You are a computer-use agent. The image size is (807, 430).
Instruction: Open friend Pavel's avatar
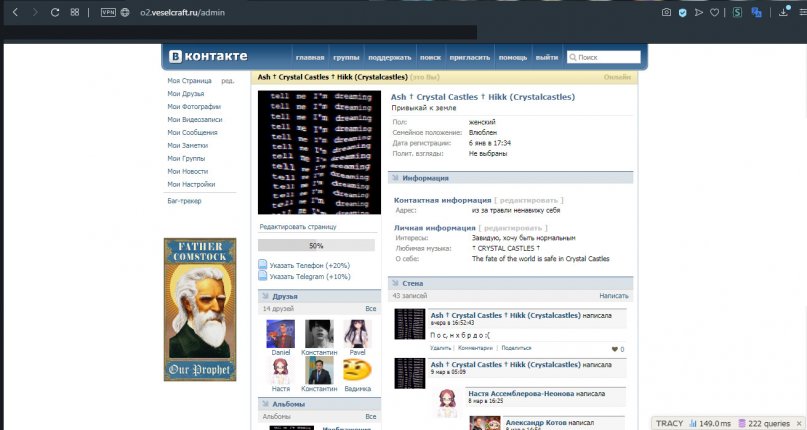click(x=357, y=334)
